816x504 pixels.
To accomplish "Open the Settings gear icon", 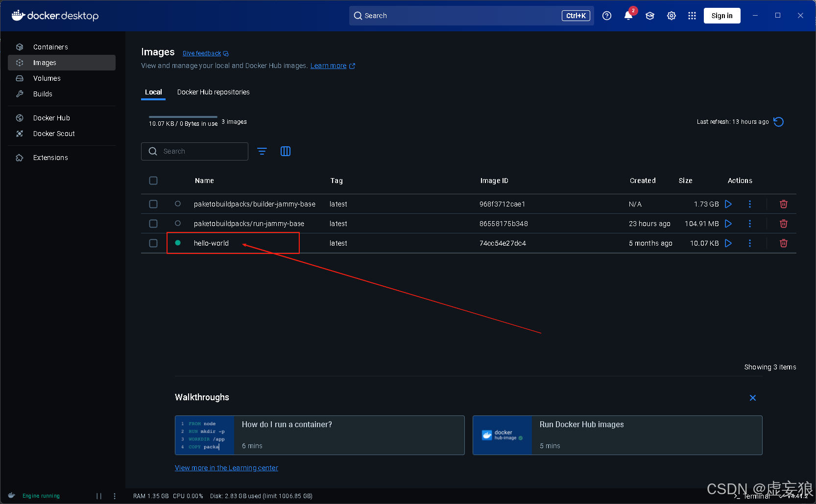I will coord(672,16).
